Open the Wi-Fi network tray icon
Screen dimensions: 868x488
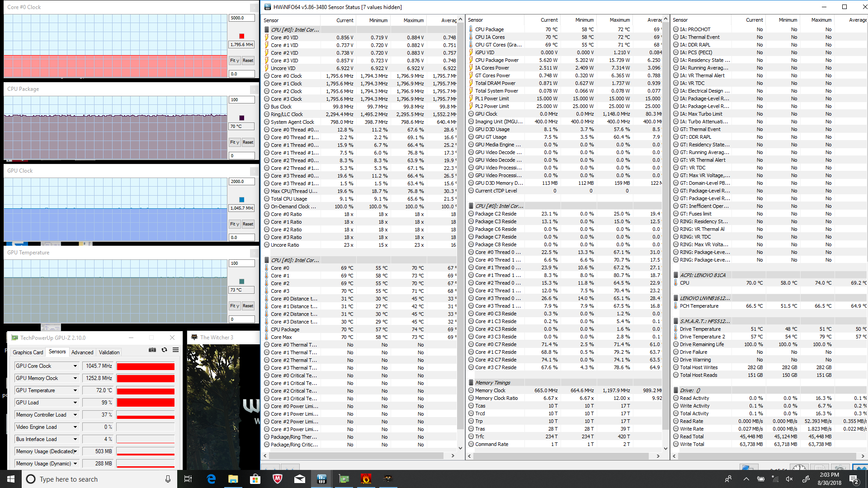click(775, 479)
